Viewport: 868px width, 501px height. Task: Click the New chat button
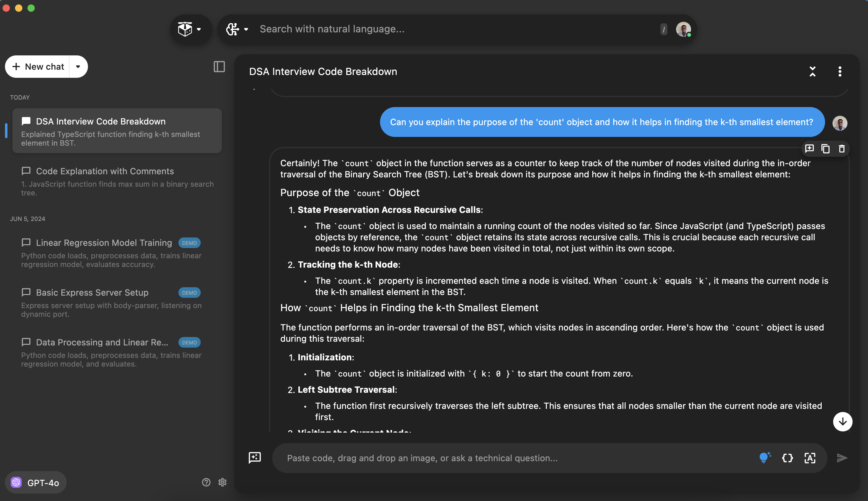click(38, 66)
